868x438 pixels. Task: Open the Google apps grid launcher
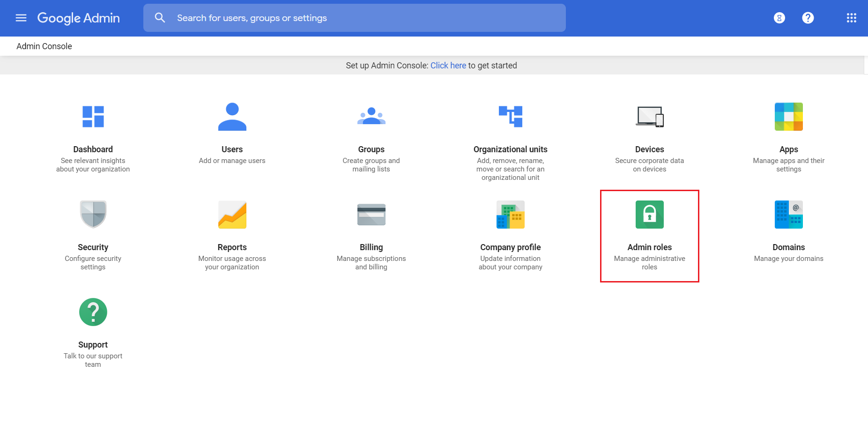[x=851, y=18]
